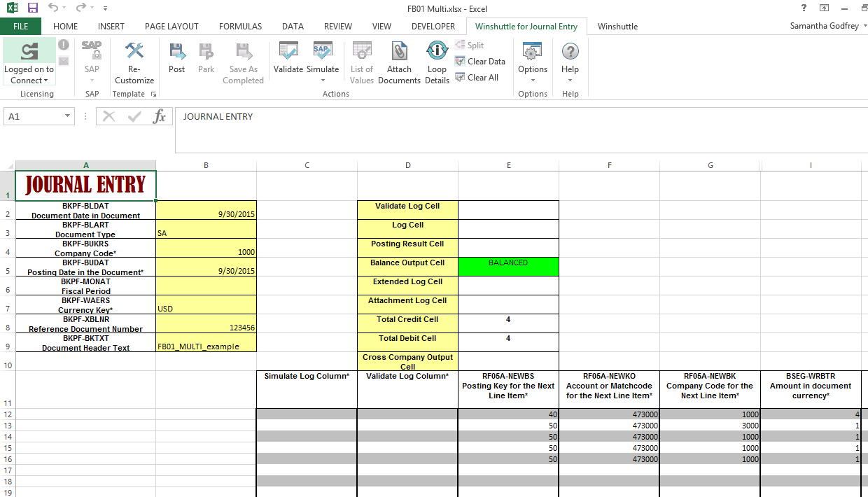Open Attach Documents
This screenshot has width=868, height=497.
pos(399,62)
